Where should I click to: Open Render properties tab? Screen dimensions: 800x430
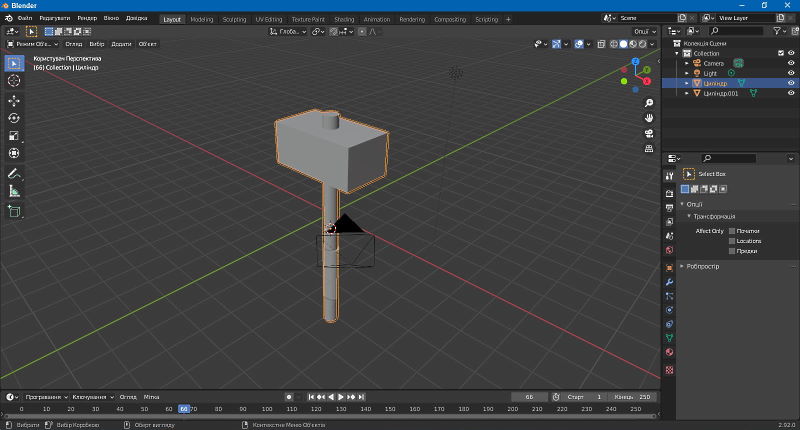point(669,193)
